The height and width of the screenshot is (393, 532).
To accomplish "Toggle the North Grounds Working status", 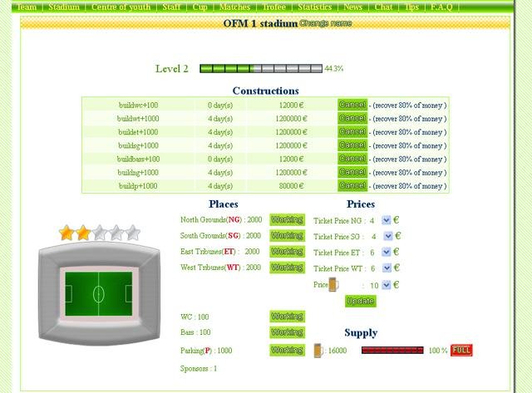I will click(287, 220).
